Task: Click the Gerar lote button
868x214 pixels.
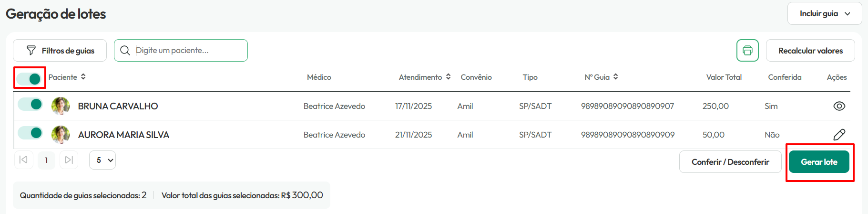Action: point(819,162)
